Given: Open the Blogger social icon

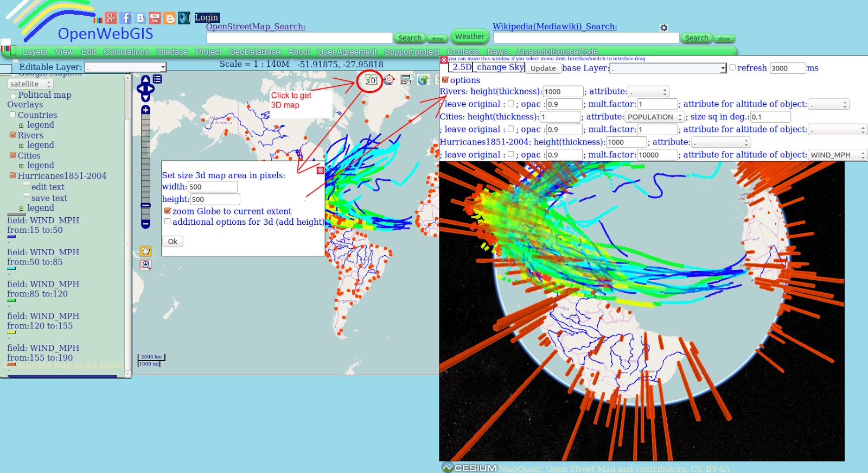Looking at the screenshot, I should [x=169, y=18].
